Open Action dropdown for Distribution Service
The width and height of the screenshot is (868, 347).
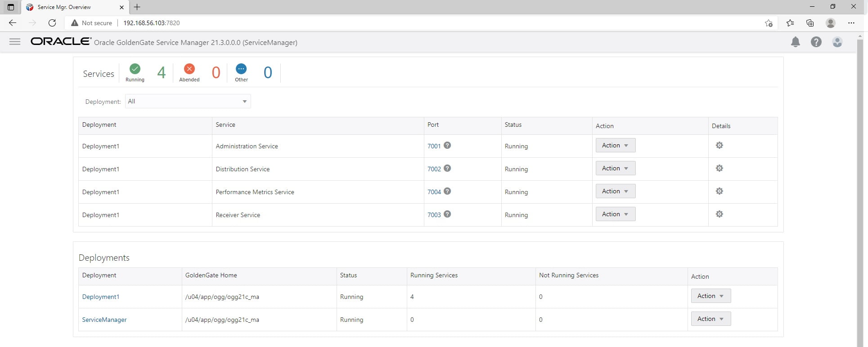[616, 168]
